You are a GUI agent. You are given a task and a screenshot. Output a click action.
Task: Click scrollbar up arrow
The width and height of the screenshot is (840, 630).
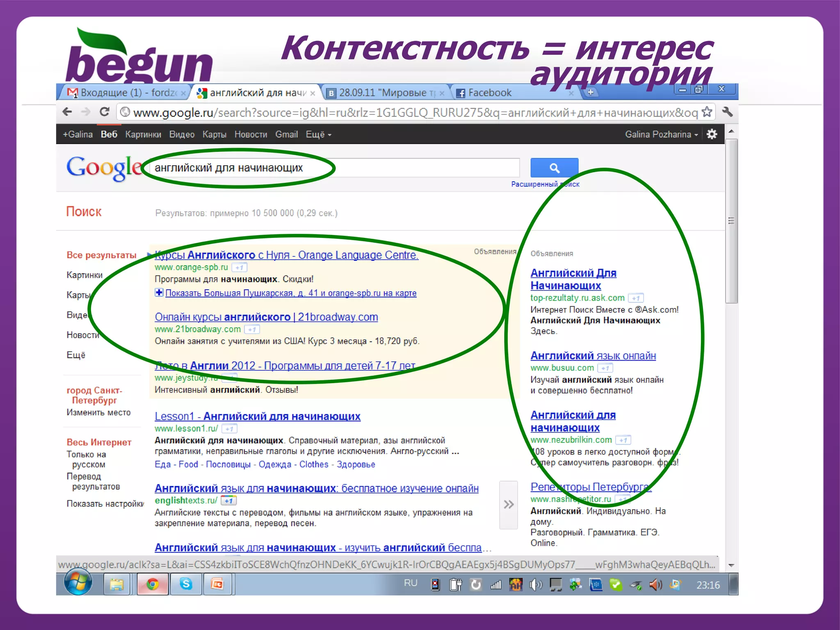[731, 131]
